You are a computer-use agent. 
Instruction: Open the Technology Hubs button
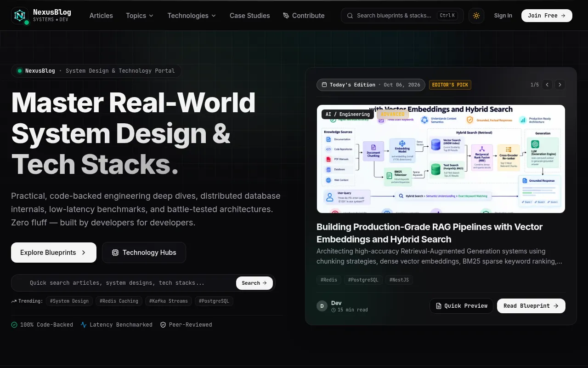(x=144, y=253)
